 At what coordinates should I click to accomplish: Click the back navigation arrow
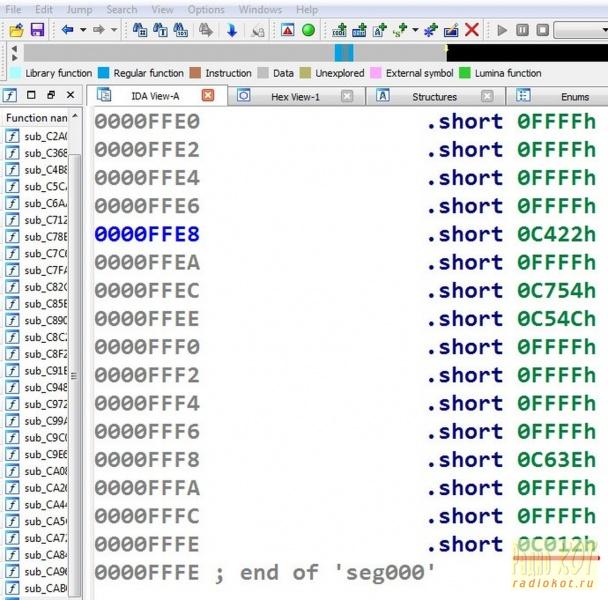[67, 30]
